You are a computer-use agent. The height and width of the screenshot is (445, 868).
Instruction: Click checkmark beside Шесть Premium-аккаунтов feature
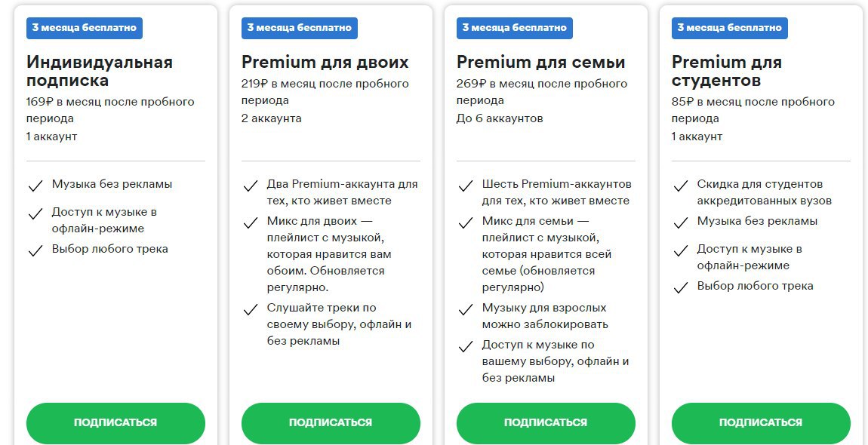point(466,186)
